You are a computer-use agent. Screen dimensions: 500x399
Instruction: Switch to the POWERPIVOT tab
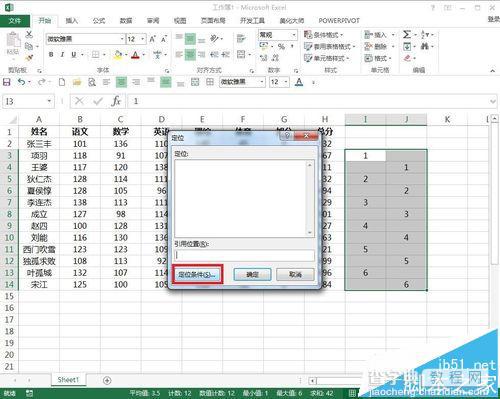point(339,21)
